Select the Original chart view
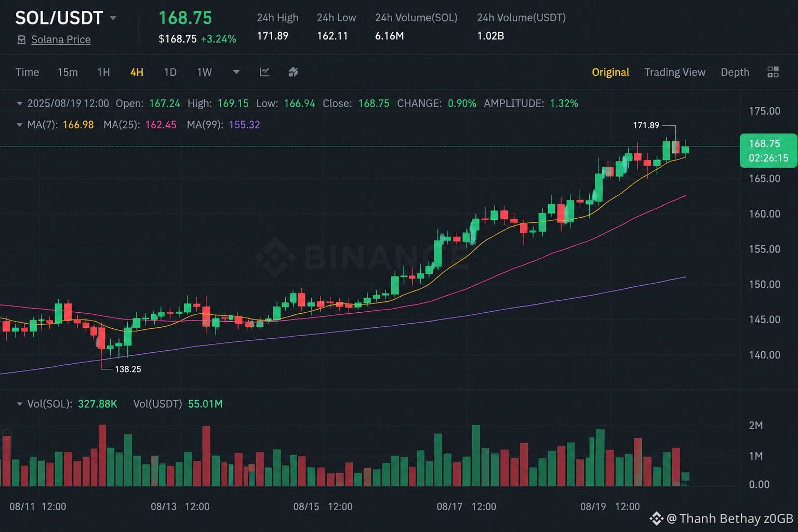This screenshot has height=532, width=798. (x=610, y=72)
